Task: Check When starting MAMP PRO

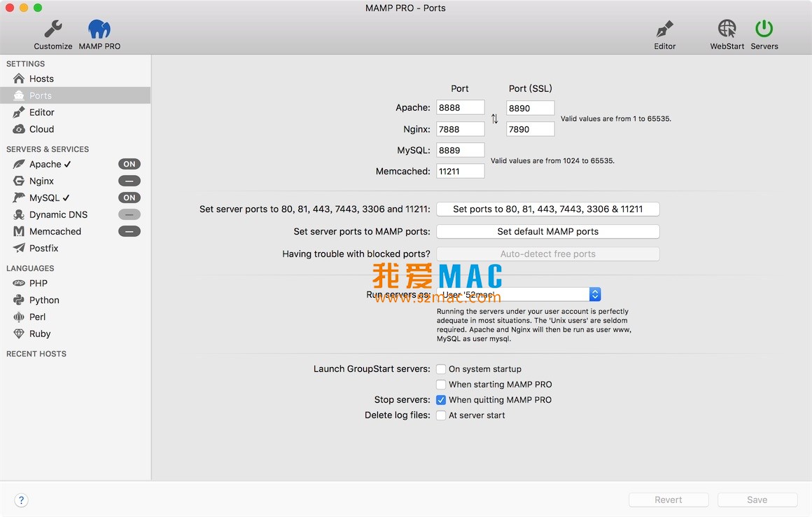Action: (441, 385)
